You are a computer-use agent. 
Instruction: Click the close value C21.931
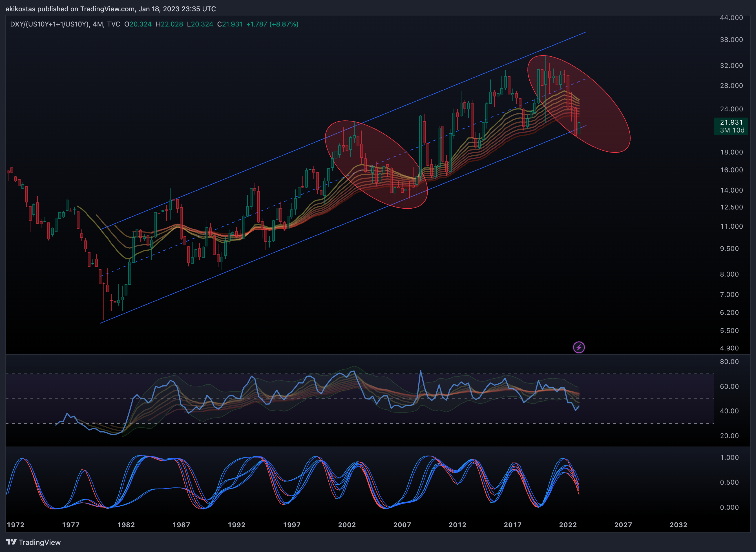coord(230,24)
